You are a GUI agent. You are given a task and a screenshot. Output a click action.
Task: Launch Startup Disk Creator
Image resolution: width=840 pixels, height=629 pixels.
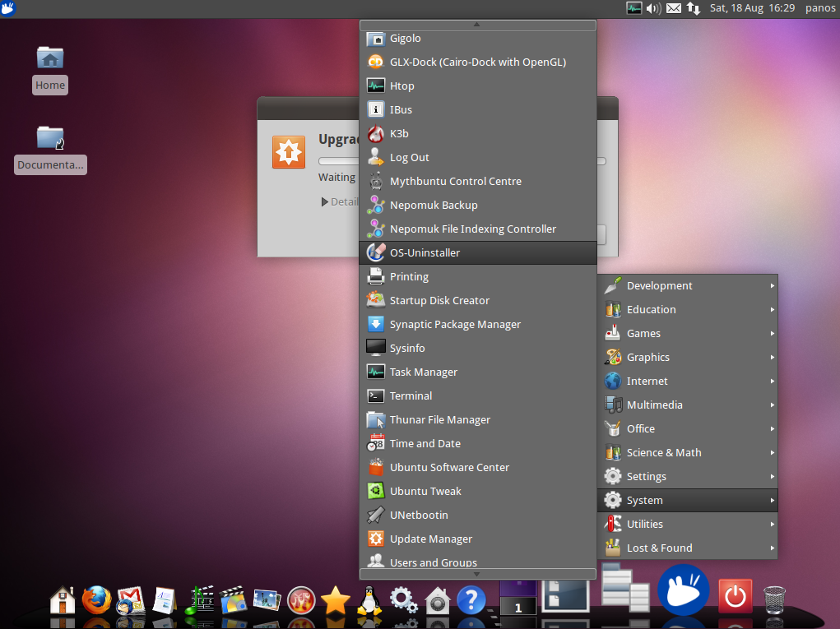click(478, 300)
